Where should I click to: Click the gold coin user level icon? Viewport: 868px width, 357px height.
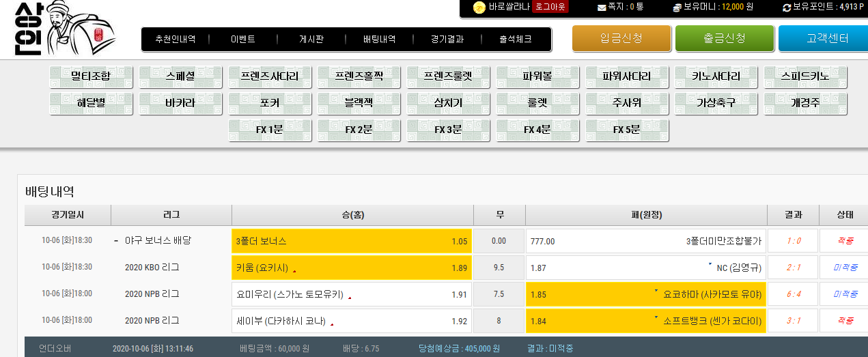pos(479,7)
